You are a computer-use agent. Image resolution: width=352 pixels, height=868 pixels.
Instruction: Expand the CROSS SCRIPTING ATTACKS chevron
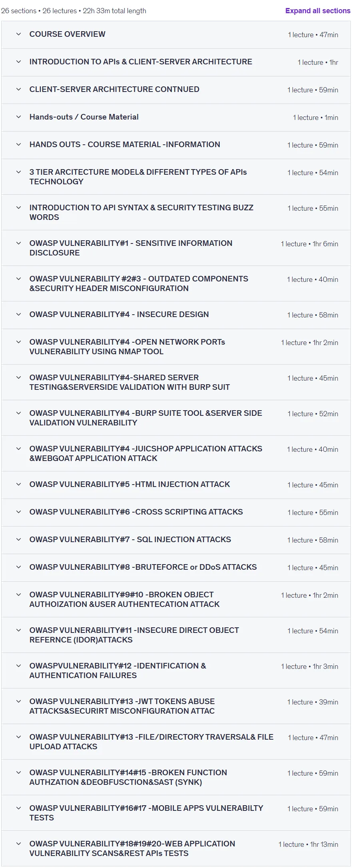point(18,512)
